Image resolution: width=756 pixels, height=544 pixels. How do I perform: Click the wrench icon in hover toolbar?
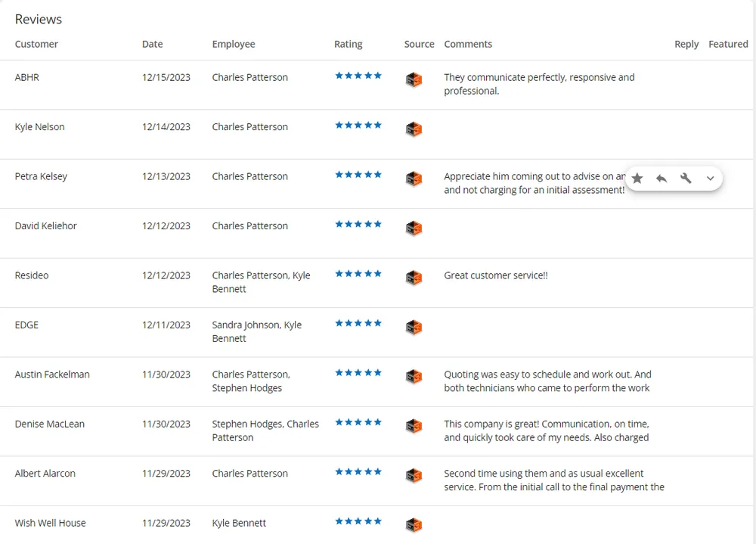coord(686,179)
